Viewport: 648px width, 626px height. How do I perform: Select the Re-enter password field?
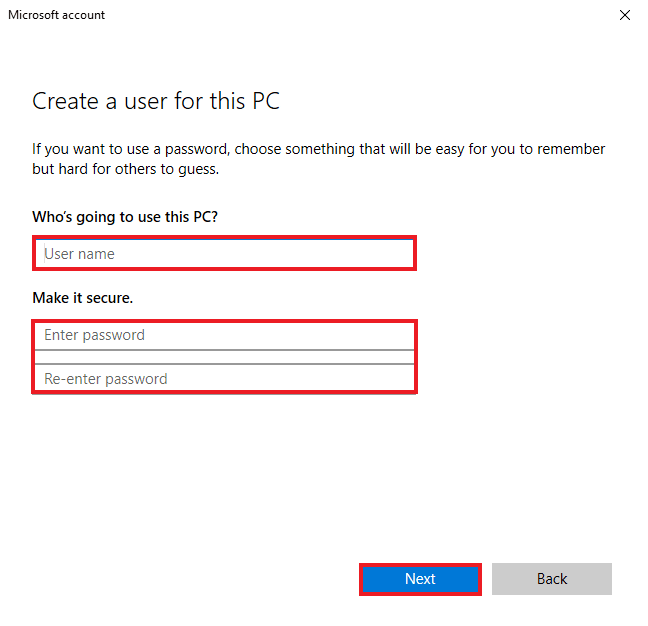click(x=224, y=379)
